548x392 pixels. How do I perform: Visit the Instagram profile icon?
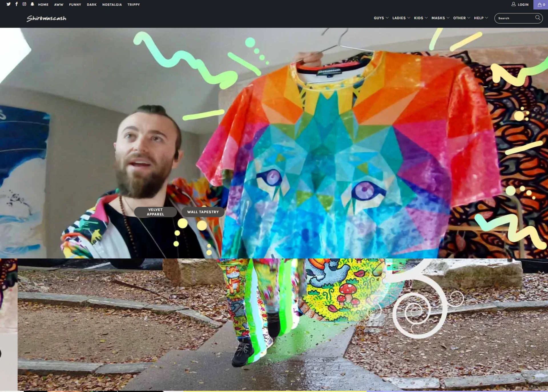tap(24, 4)
